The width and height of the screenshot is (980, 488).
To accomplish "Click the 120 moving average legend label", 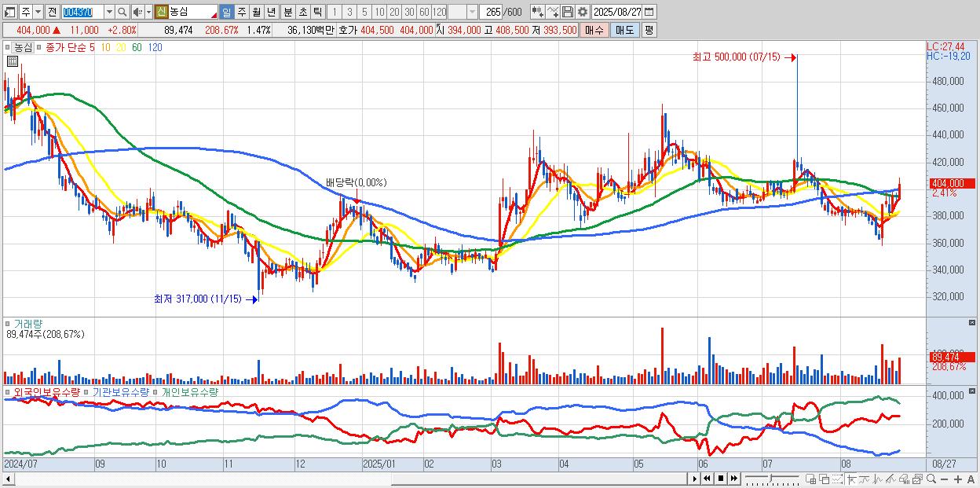I will [x=155, y=47].
